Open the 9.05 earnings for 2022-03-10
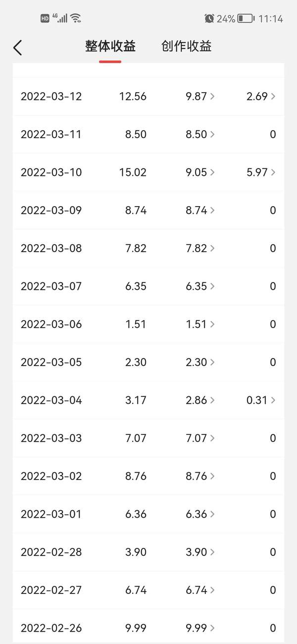The width and height of the screenshot is (297, 644). [200, 172]
